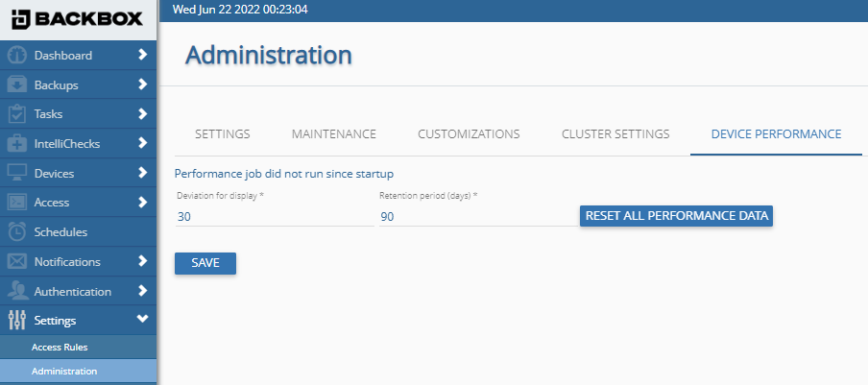This screenshot has height=385, width=868.
Task: Click the Tasks clipboard icon
Action: pos(16,114)
